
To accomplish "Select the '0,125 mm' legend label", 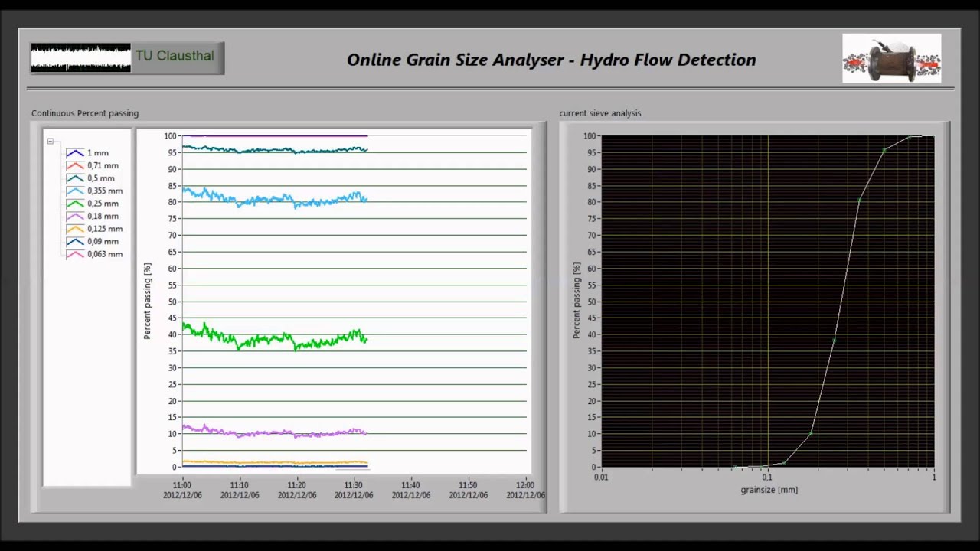I will [x=105, y=229].
